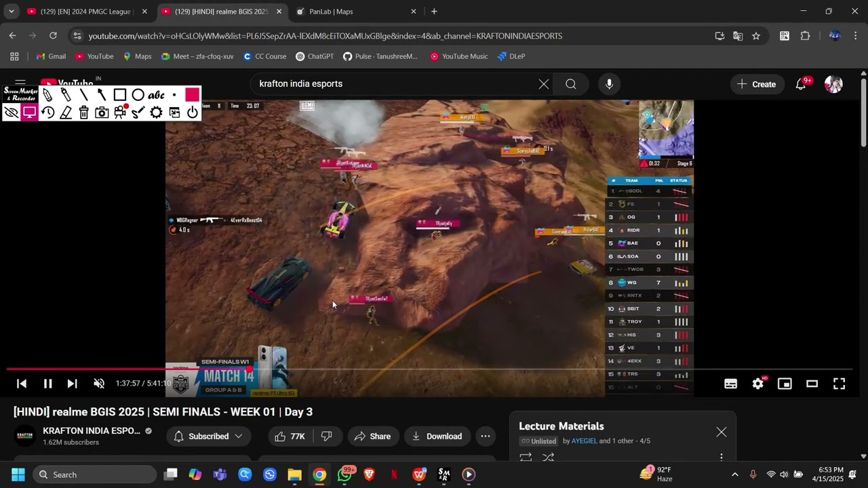Toggle the pink screen monitor mode
Viewport: 868px width, 488px height.
click(x=29, y=113)
